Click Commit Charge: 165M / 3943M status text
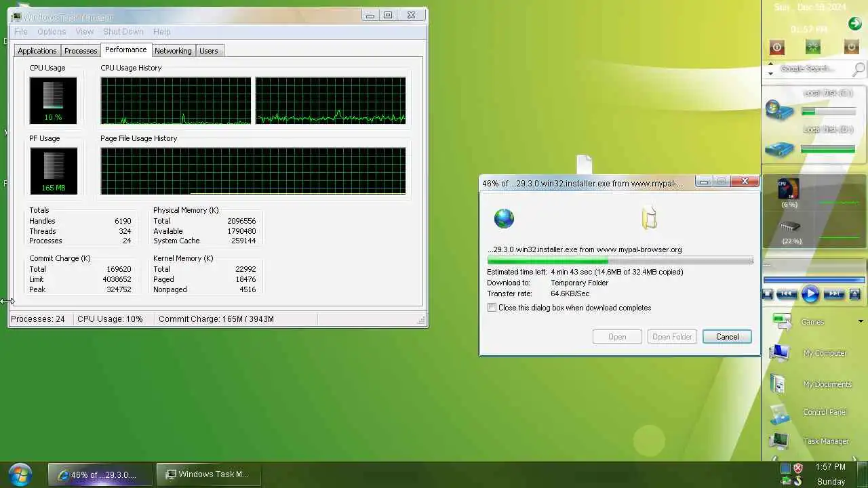 (x=216, y=319)
